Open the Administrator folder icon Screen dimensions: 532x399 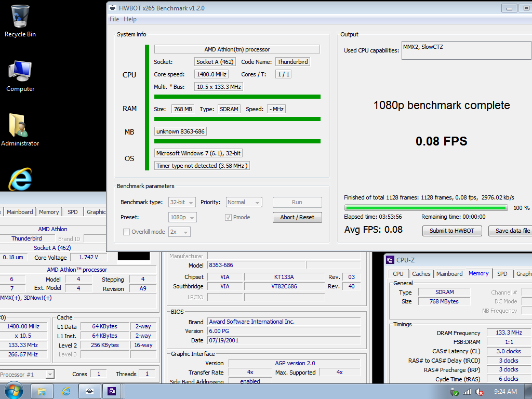(20, 130)
